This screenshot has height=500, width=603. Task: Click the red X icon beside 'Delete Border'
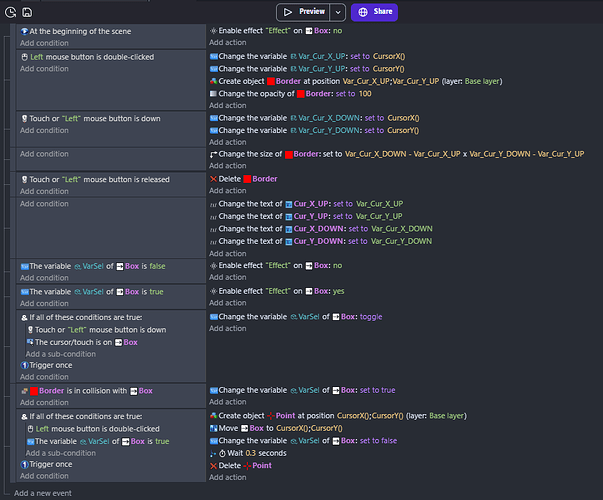coord(214,179)
